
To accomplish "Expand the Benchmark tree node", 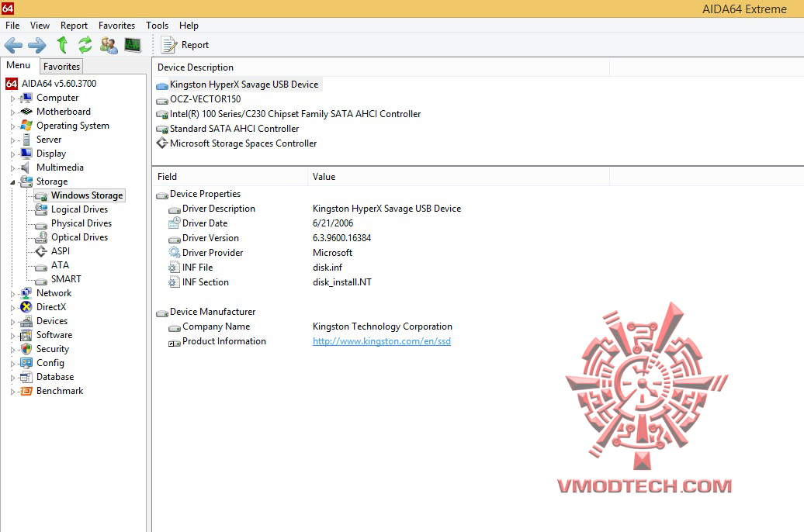I will pyautogui.click(x=13, y=392).
